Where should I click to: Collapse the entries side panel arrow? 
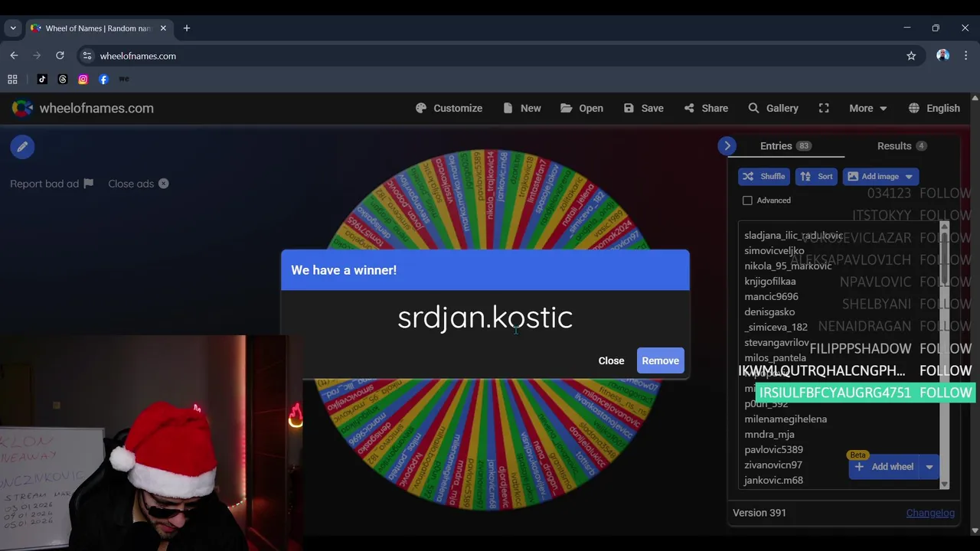[727, 145]
